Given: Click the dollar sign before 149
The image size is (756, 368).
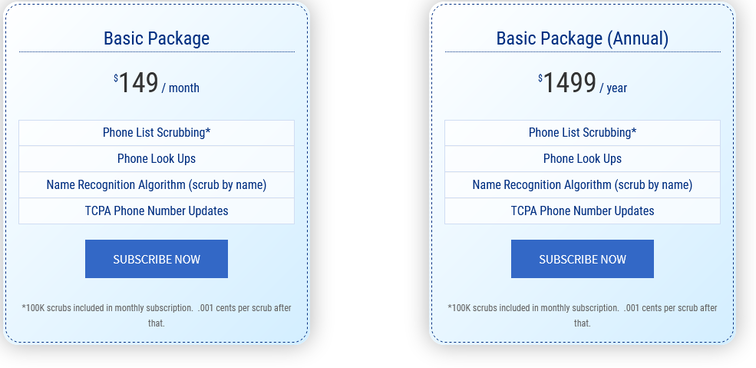Looking at the screenshot, I should coord(116,78).
